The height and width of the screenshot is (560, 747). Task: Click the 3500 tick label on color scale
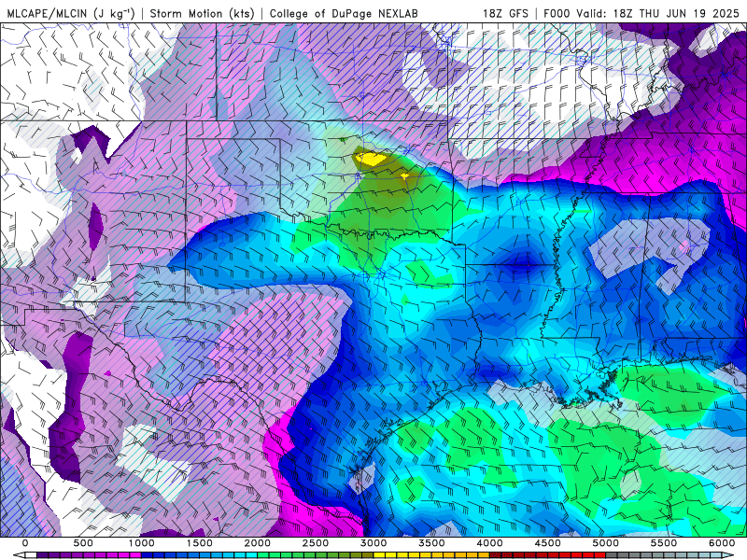coord(431,543)
